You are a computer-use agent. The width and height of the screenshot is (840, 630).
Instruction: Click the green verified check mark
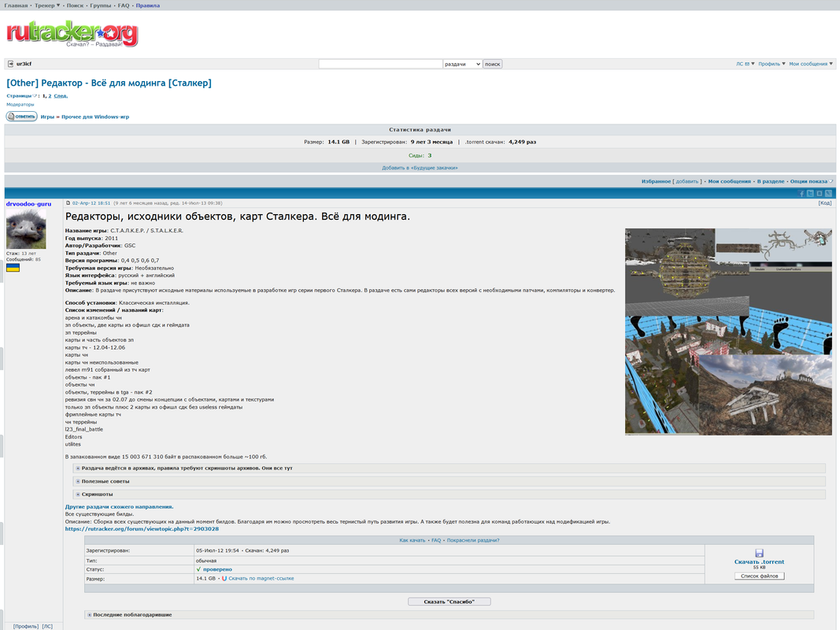point(198,569)
